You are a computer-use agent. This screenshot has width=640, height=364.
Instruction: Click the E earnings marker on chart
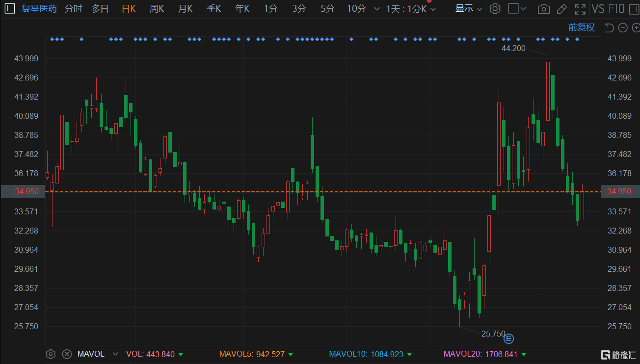coord(509,338)
